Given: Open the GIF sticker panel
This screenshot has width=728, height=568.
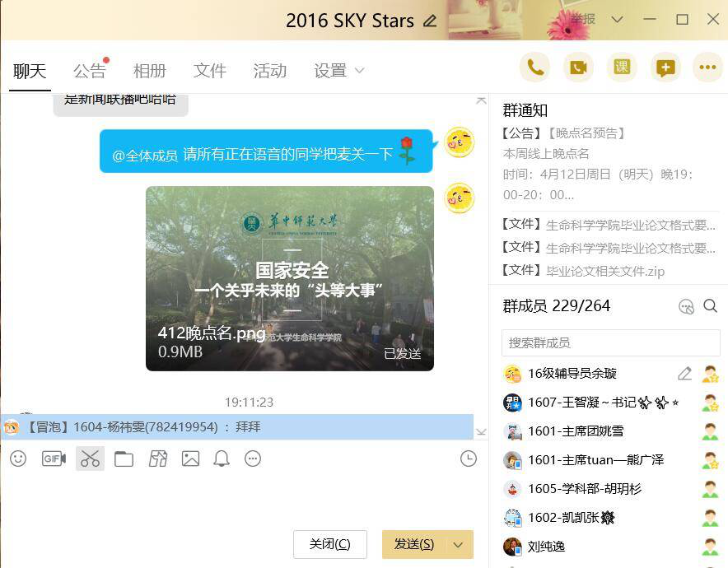Looking at the screenshot, I should (54, 459).
